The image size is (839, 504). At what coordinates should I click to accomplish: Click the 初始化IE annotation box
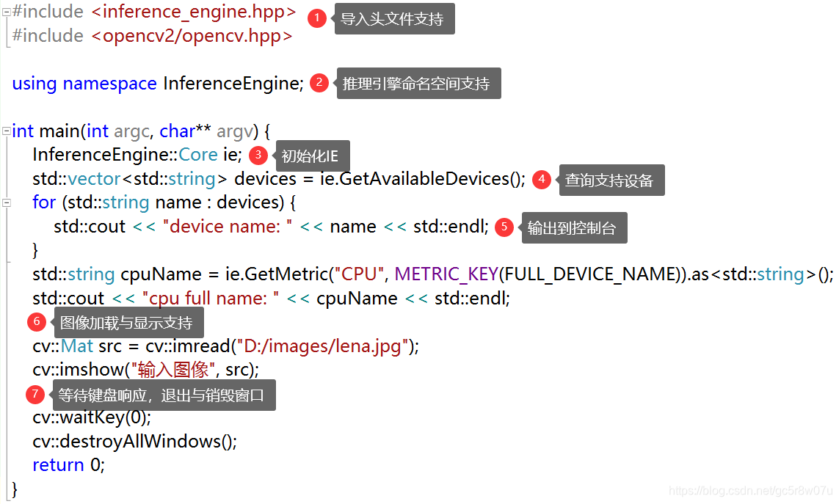click(x=311, y=156)
